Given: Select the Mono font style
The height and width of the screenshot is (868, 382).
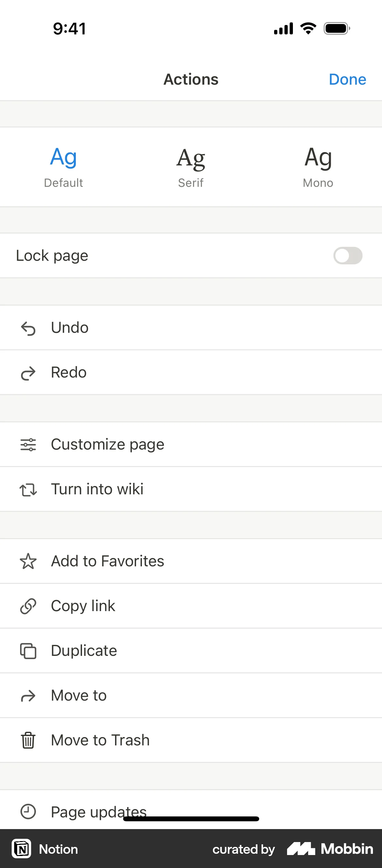Looking at the screenshot, I should coord(318,167).
